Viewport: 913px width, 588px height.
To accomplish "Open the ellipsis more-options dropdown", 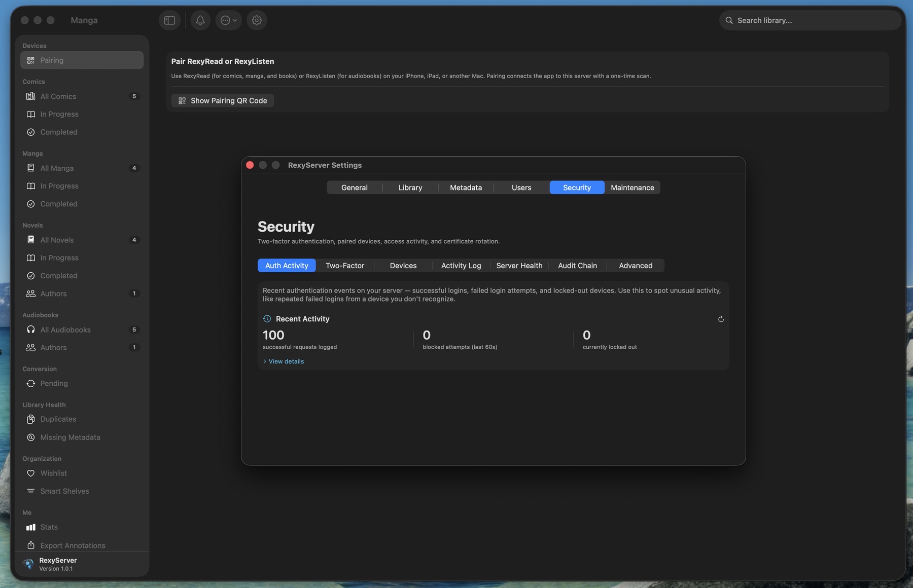I will 228,20.
